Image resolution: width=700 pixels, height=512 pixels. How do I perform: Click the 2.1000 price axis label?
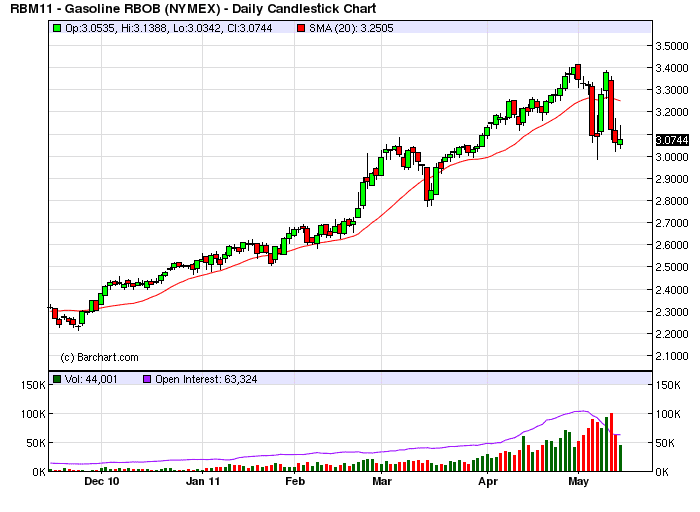(x=672, y=356)
